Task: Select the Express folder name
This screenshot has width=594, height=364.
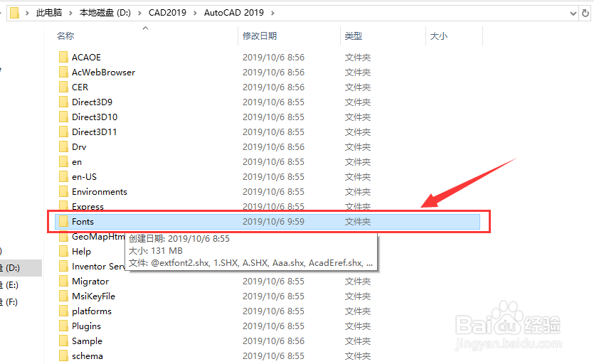Action: tap(87, 206)
